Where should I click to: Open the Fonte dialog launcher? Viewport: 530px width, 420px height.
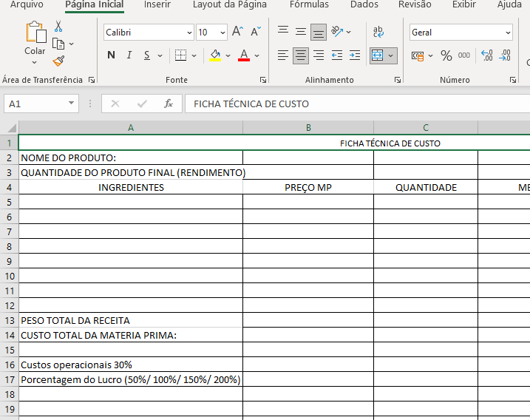[x=263, y=80]
